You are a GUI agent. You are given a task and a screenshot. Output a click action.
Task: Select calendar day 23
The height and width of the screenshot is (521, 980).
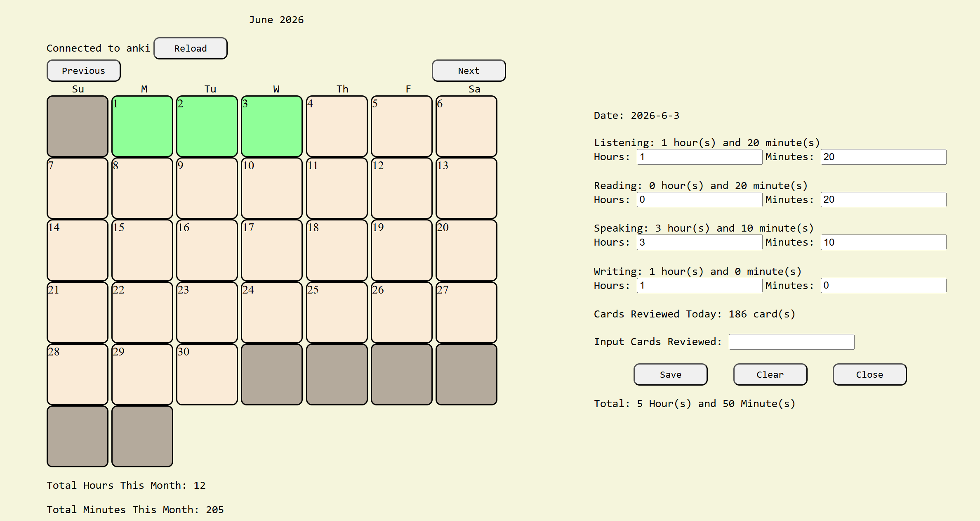(207, 313)
